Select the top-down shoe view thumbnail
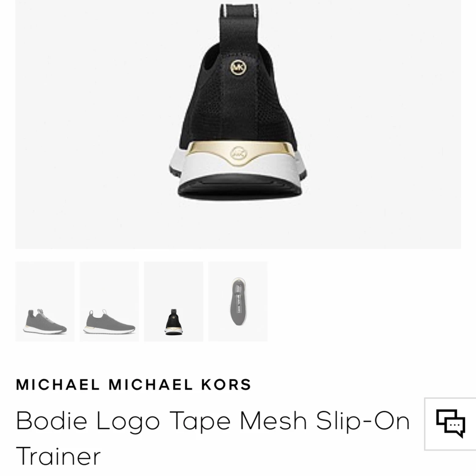 (x=238, y=301)
